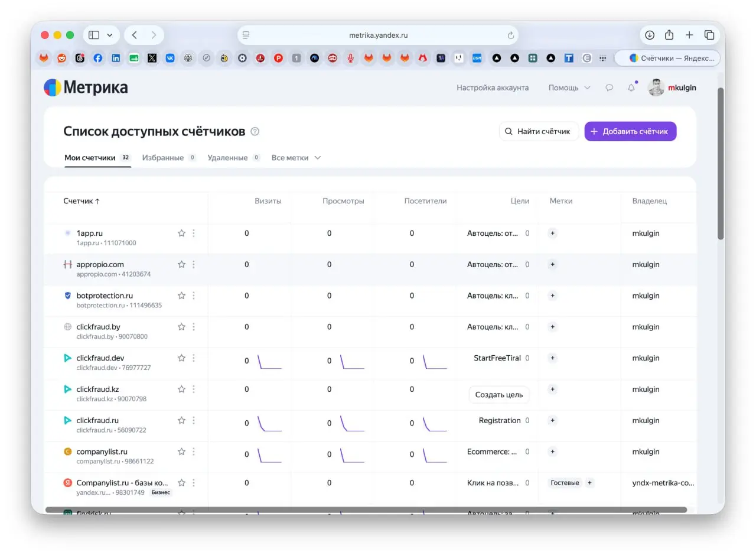Reload the metrika.yandex.ru page

pos(511,35)
